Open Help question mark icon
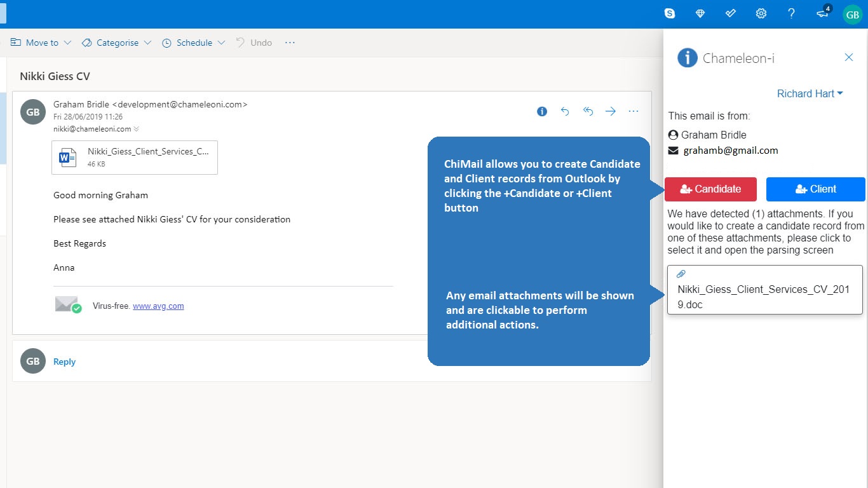Viewport: 868px width, 488px height. pos(791,13)
